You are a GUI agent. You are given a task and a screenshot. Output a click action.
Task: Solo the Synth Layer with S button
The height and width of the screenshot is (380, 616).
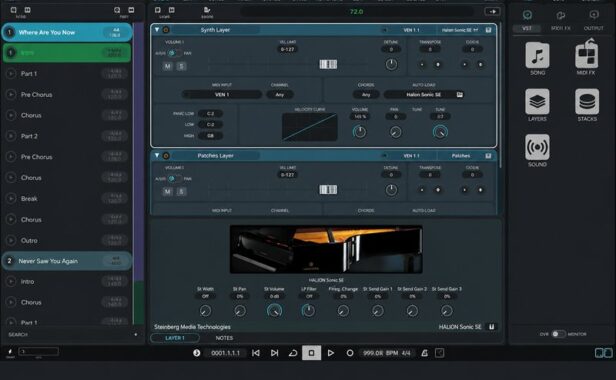181,66
